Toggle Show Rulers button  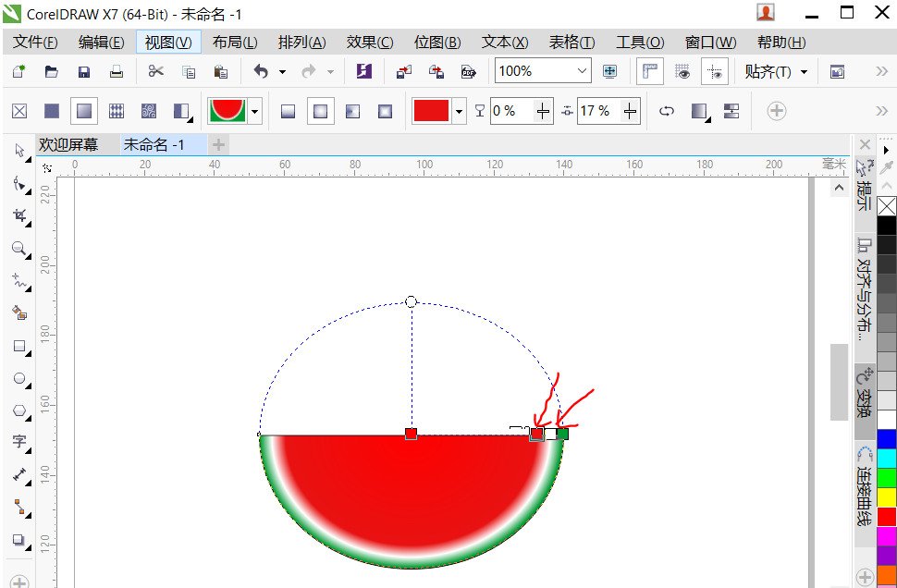650,71
